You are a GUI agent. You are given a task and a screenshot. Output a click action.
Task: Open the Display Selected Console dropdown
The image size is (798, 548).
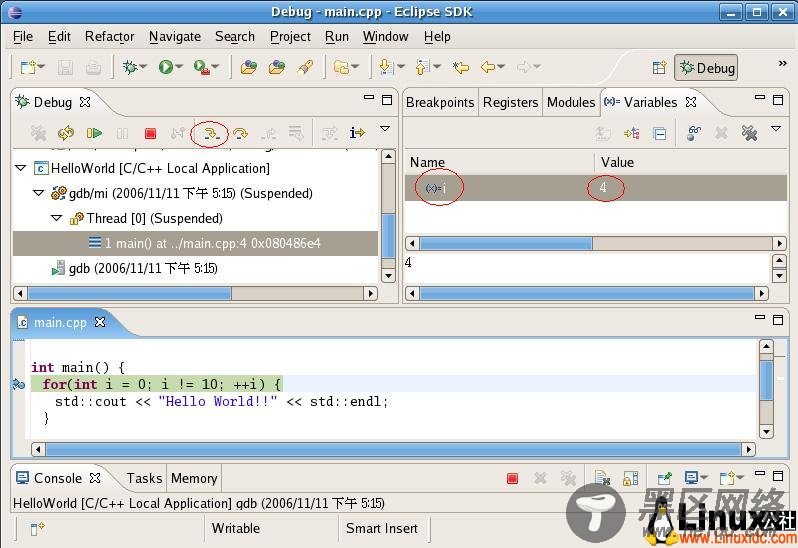click(x=704, y=478)
